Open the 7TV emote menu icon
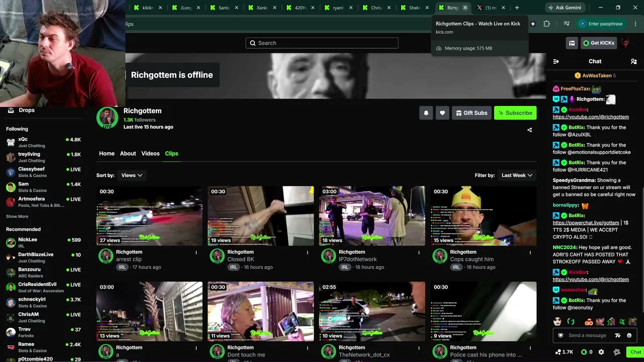This screenshot has height=362, width=644. (x=617, y=335)
